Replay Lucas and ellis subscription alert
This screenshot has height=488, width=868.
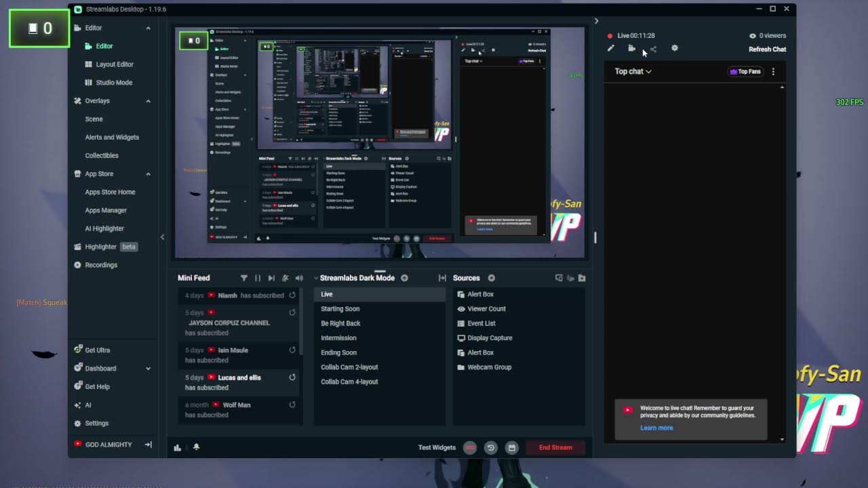point(292,378)
